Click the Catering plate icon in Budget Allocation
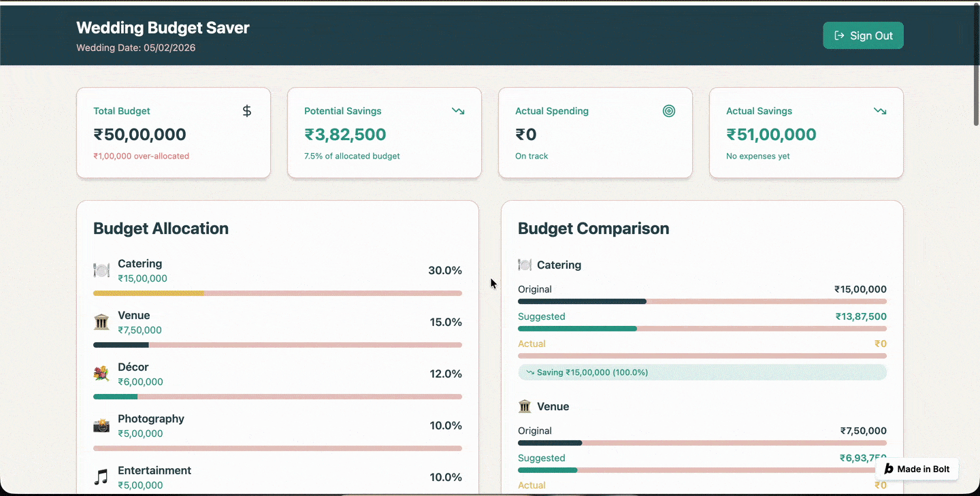Screen dimensions: 980x496 [101, 271]
